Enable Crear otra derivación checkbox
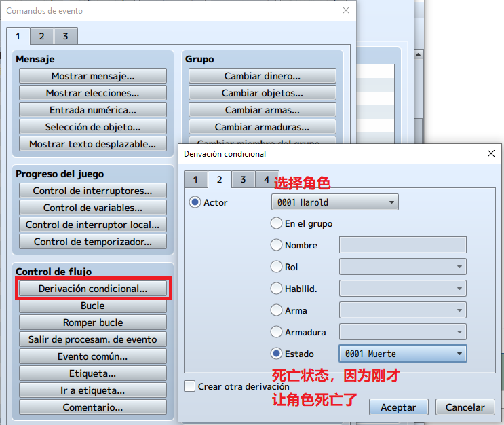The width and height of the screenshot is (504, 425). pos(190,386)
